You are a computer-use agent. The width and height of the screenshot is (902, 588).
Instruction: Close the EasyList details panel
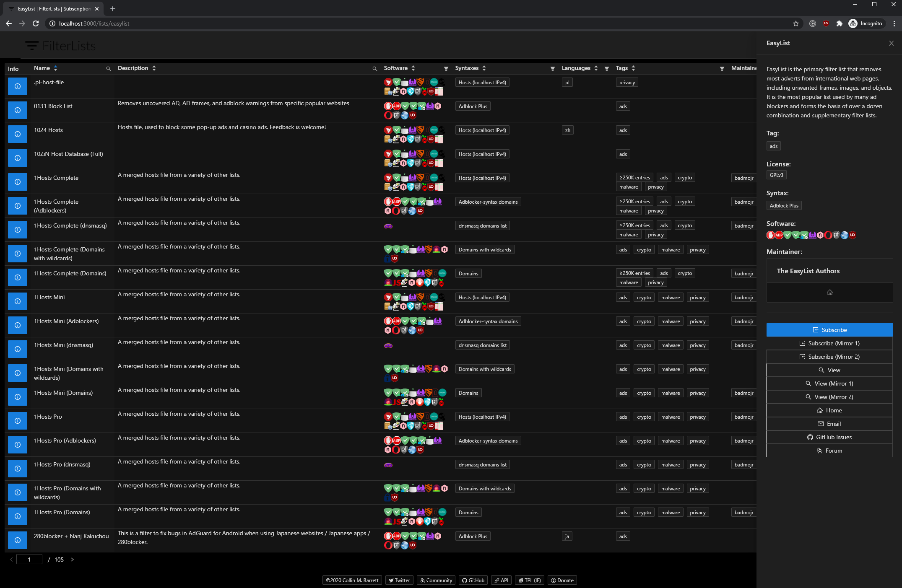coord(891,43)
